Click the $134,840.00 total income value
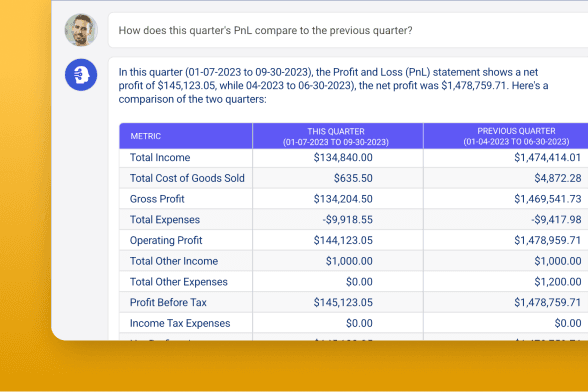This screenshot has height=392, width=588. click(x=343, y=158)
